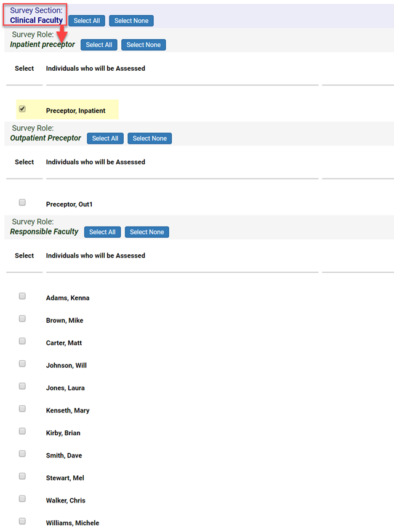
Task: Enable the checkbox for Carter, Matt
Action: pos(23,341)
